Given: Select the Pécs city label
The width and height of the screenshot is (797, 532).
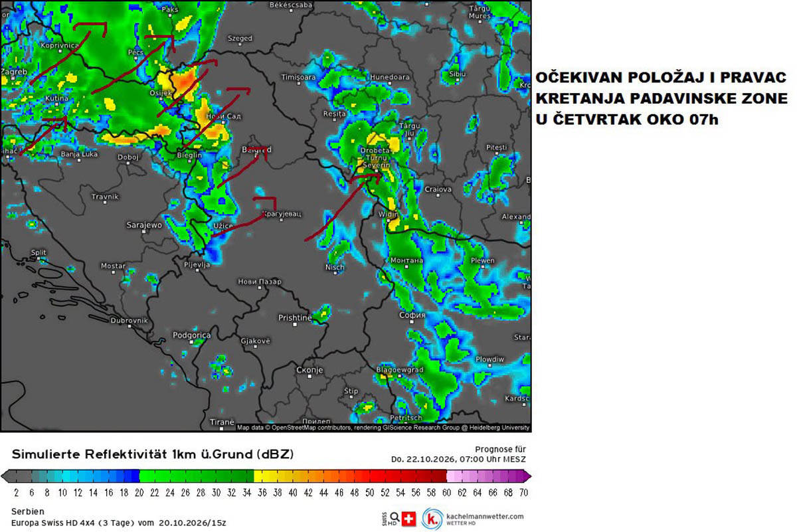Looking at the screenshot, I should coord(136,51).
